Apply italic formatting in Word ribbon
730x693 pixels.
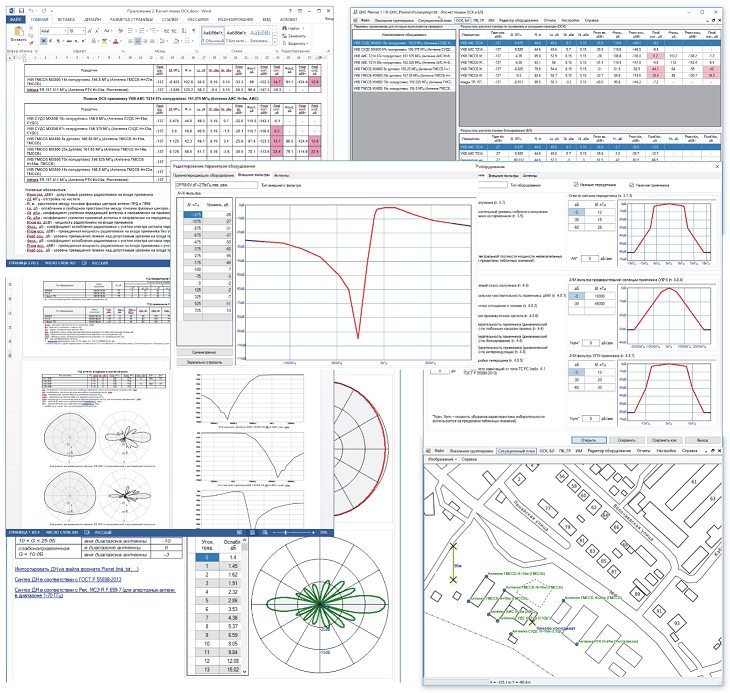(x=51, y=40)
